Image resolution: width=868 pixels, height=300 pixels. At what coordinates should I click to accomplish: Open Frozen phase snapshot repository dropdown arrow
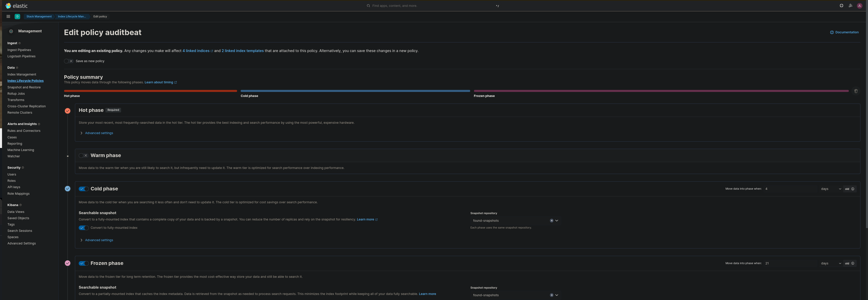[557, 295]
